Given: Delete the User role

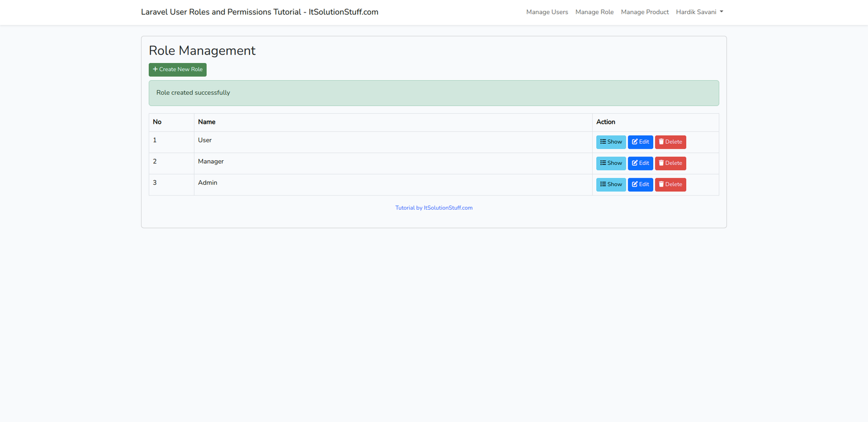Looking at the screenshot, I should [x=670, y=142].
